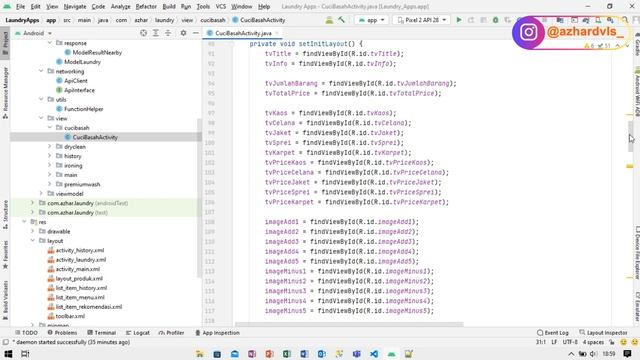640x360 pixels.
Task: Click the sad face feedback icon in status bar
Action: click(634, 342)
